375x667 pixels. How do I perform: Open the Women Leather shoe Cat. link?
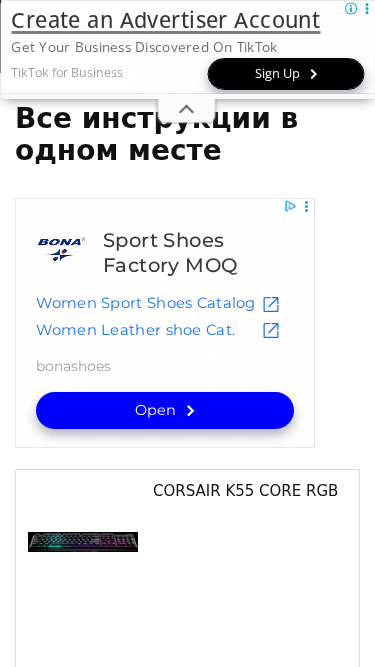coord(136,330)
